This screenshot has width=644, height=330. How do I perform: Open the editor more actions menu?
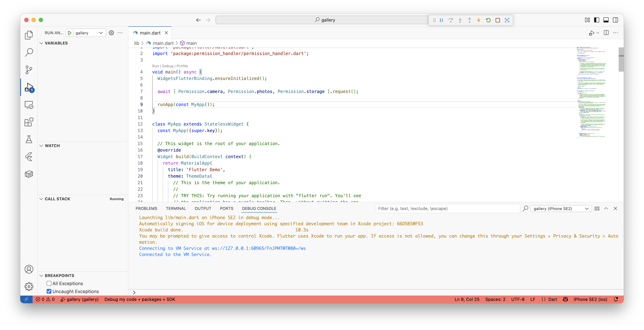(615, 33)
